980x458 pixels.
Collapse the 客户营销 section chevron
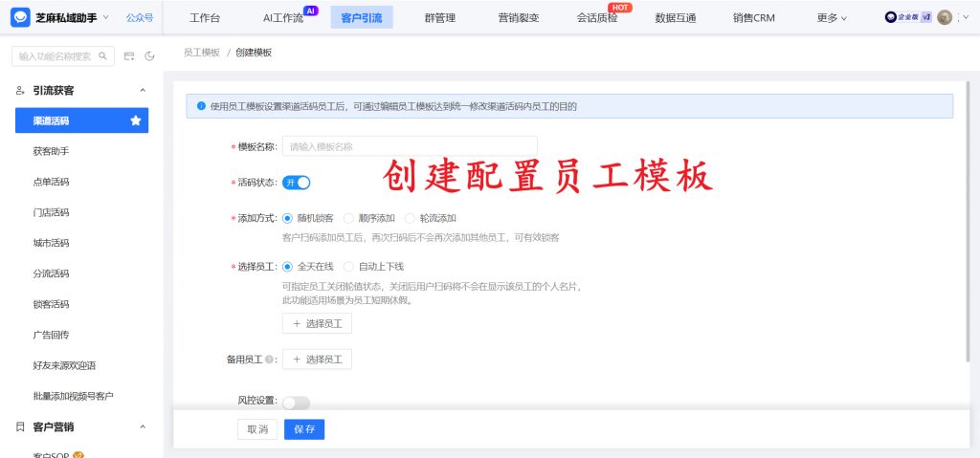click(143, 426)
